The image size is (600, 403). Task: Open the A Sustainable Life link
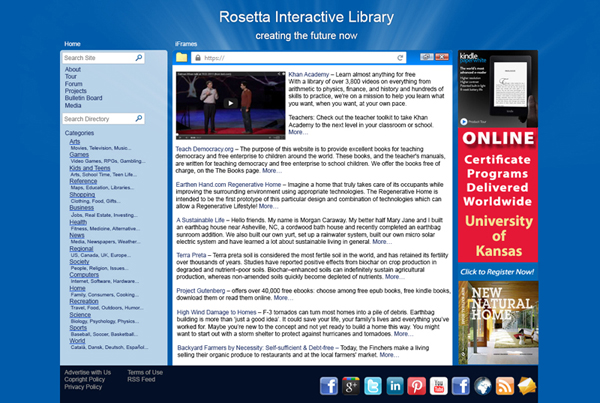201,220
